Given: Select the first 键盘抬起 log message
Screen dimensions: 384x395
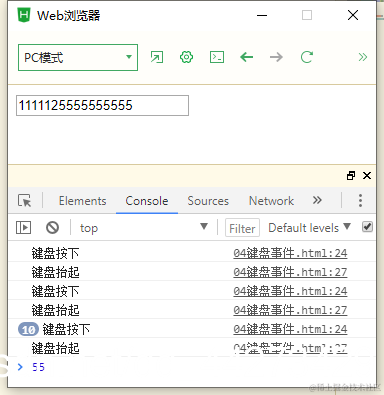Looking at the screenshot, I should click(55, 273).
